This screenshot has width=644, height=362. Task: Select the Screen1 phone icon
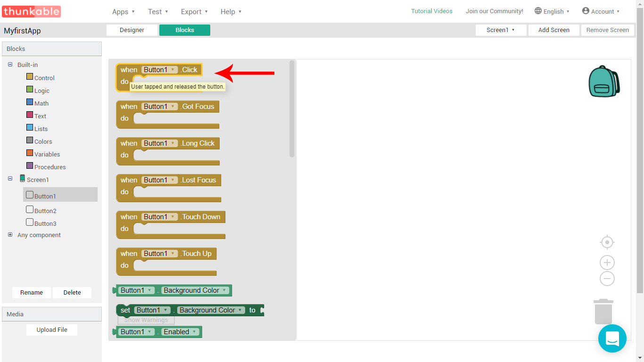tap(22, 179)
